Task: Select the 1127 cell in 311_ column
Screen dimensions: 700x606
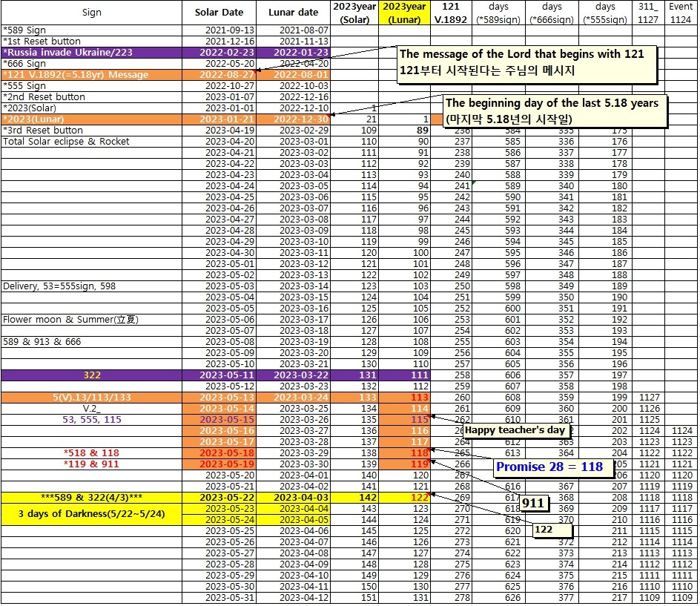Action: [x=648, y=398]
